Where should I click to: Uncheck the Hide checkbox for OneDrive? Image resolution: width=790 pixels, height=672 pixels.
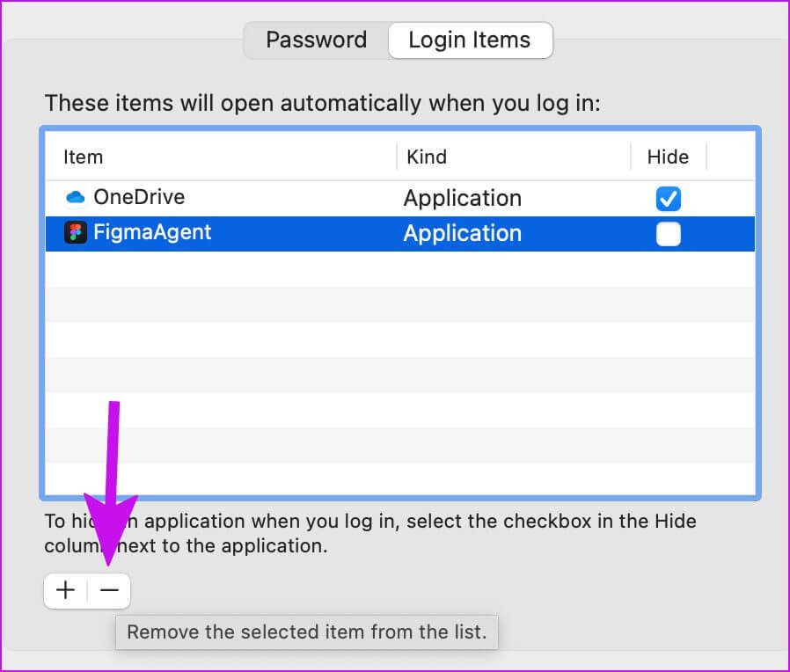[668, 199]
